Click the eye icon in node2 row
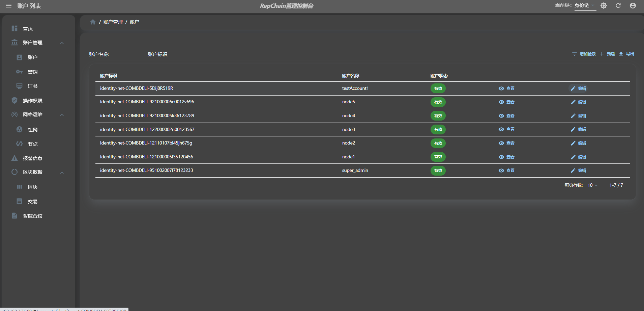Image resolution: width=644 pixels, height=311 pixels. [x=501, y=143]
